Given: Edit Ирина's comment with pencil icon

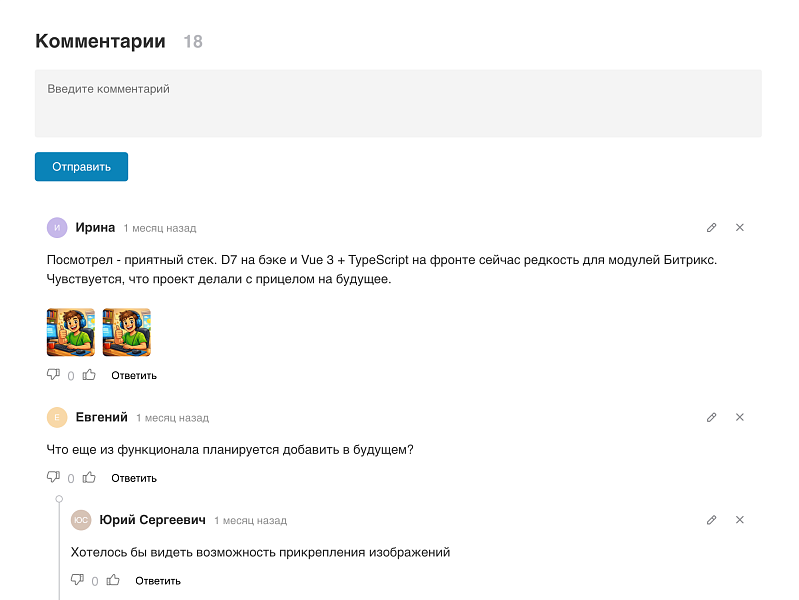Looking at the screenshot, I should (712, 228).
